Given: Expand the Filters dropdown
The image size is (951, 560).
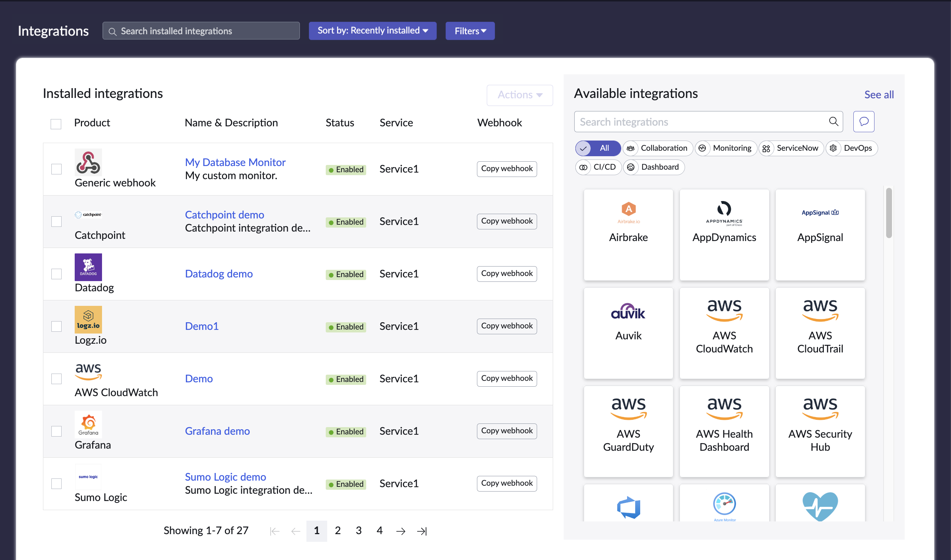Looking at the screenshot, I should point(470,31).
